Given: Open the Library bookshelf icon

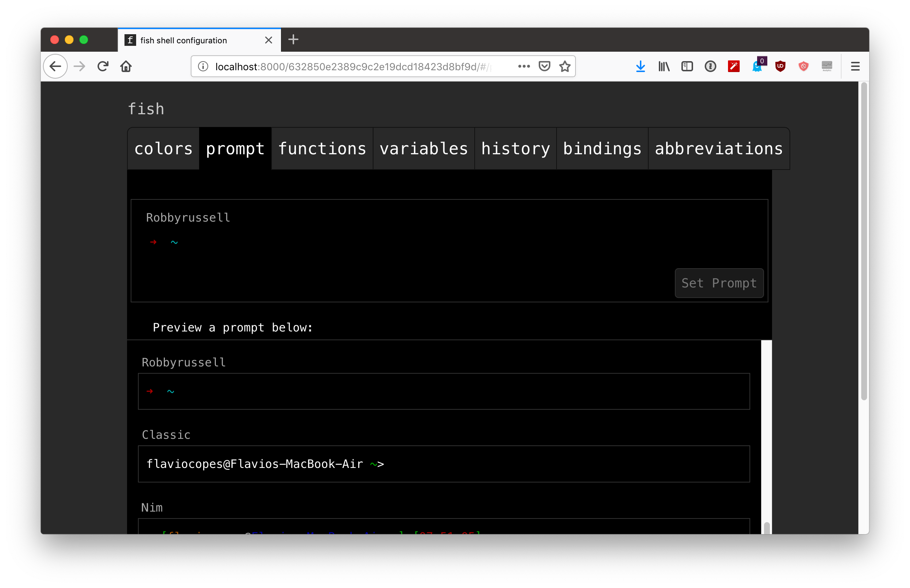Looking at the screenshot, I should pyautogui.click(x=664, y=67).
